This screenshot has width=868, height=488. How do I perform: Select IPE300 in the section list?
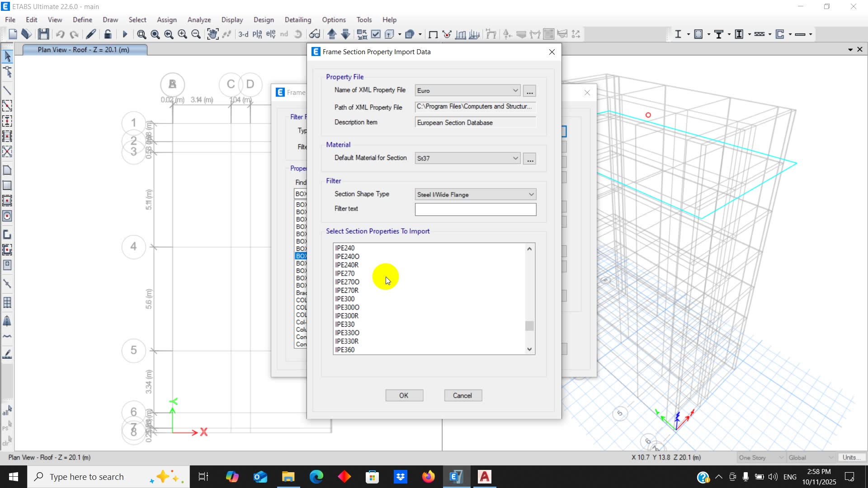345,299
